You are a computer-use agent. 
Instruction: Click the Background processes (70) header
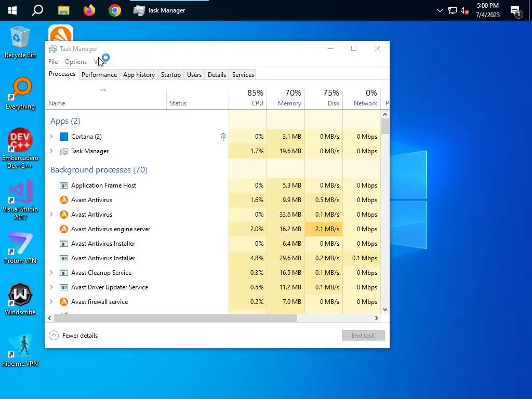(x=99, y=170)
